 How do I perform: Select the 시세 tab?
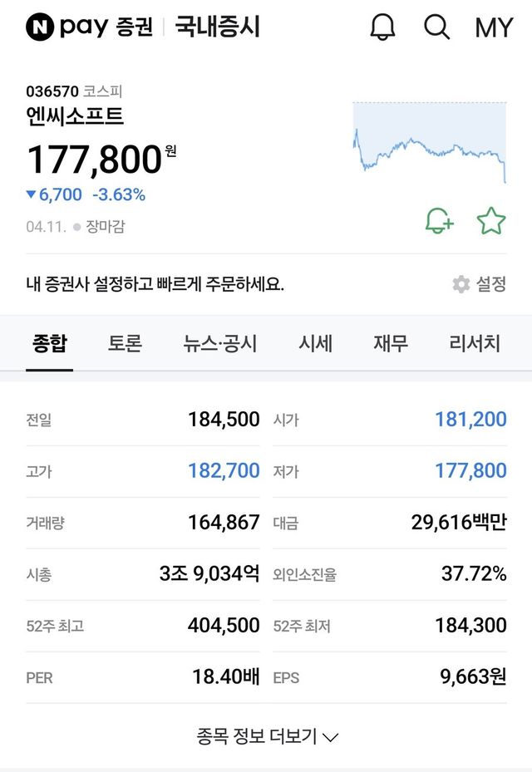(x=316, y=343)
